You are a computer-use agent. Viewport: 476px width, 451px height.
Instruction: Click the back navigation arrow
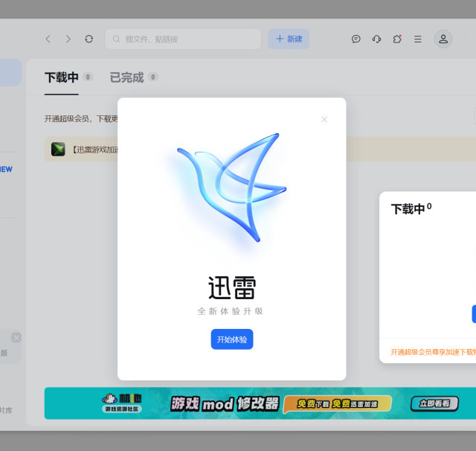click(x=48, y=39)
